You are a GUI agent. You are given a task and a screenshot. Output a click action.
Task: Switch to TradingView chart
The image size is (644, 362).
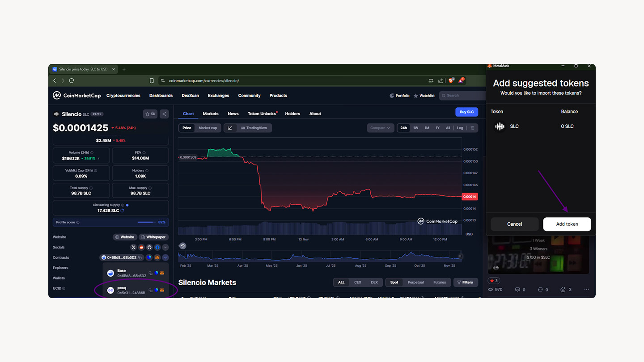point(254,128)
